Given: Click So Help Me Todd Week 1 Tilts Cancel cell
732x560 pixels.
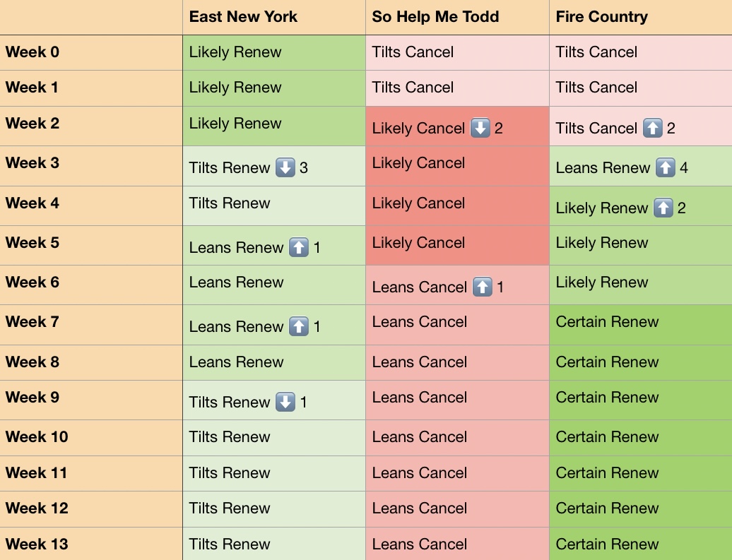Looking at the screenshot, I should point(458,88).
